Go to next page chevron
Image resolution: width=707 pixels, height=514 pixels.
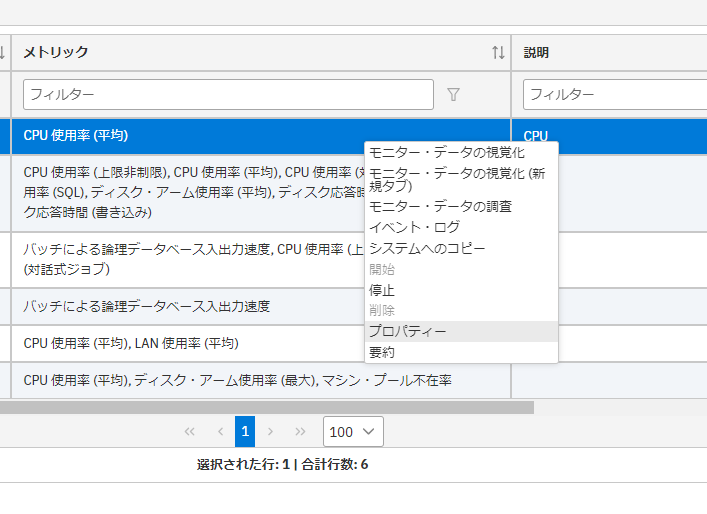tap(270, 431)
